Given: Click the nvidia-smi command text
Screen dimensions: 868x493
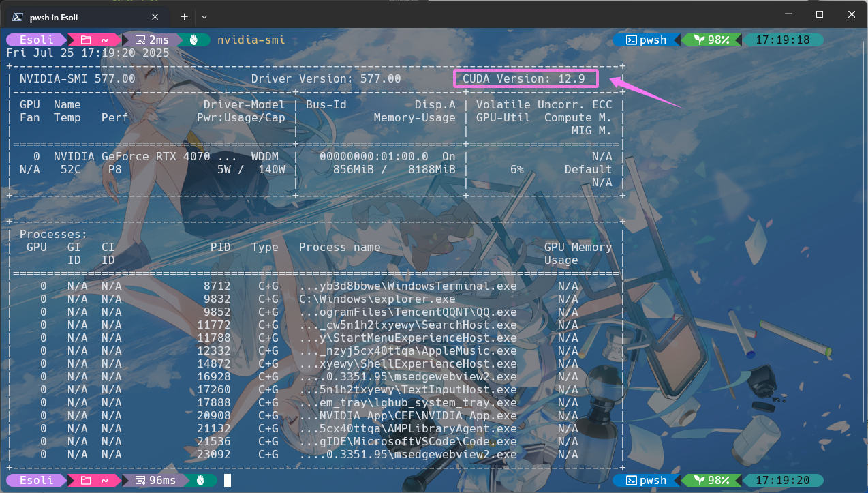Looking at the screenshot, I should tap(251, 40).
